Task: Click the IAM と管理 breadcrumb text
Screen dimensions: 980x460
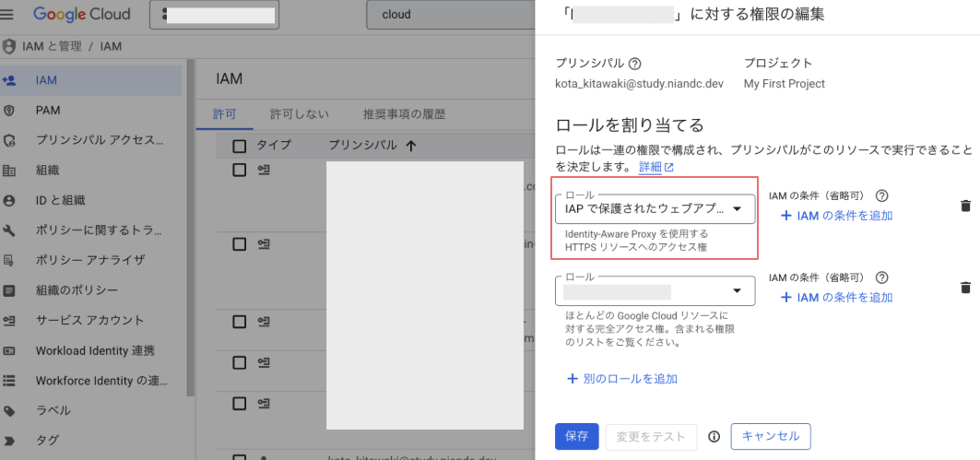Action: [x=52, y=47]
